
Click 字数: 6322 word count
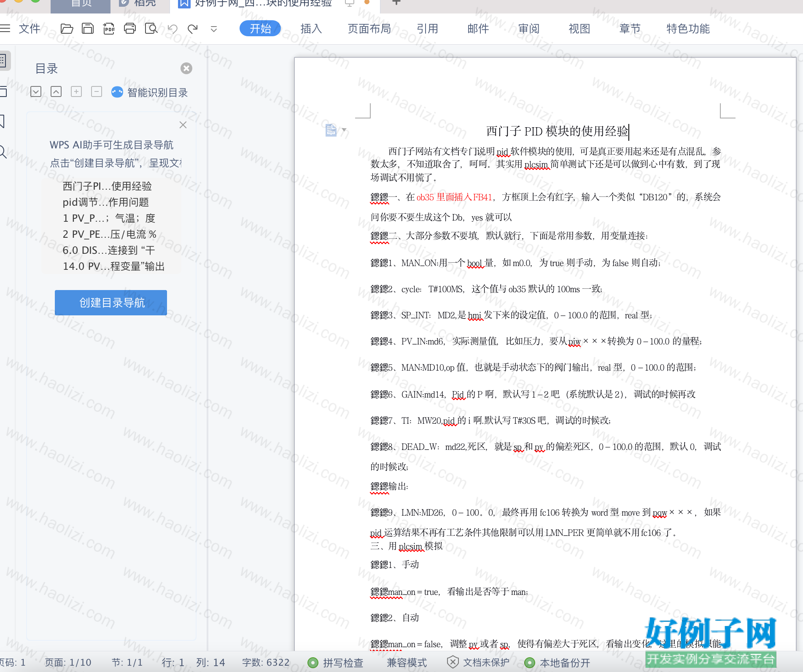coord(266,662)
